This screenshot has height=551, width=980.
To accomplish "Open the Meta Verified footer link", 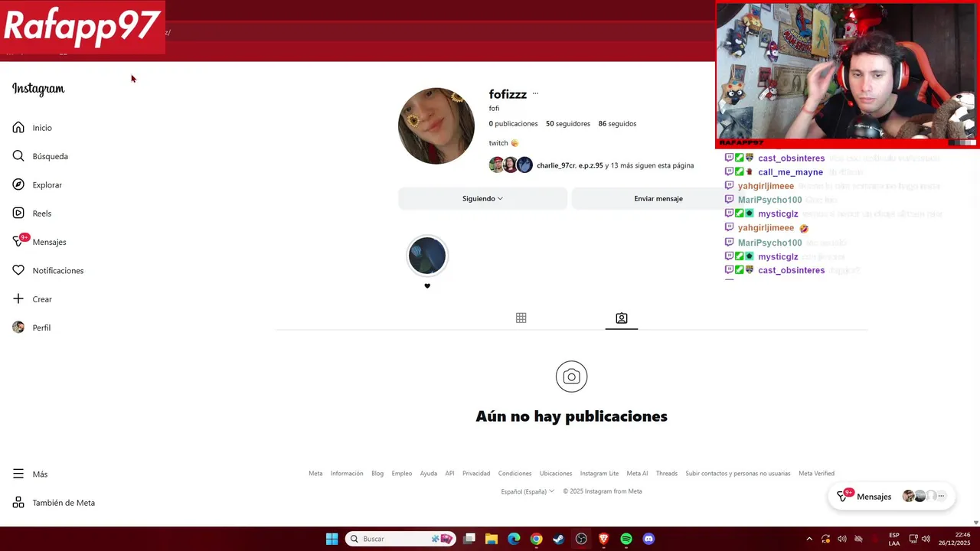I will tap(816, 473).
